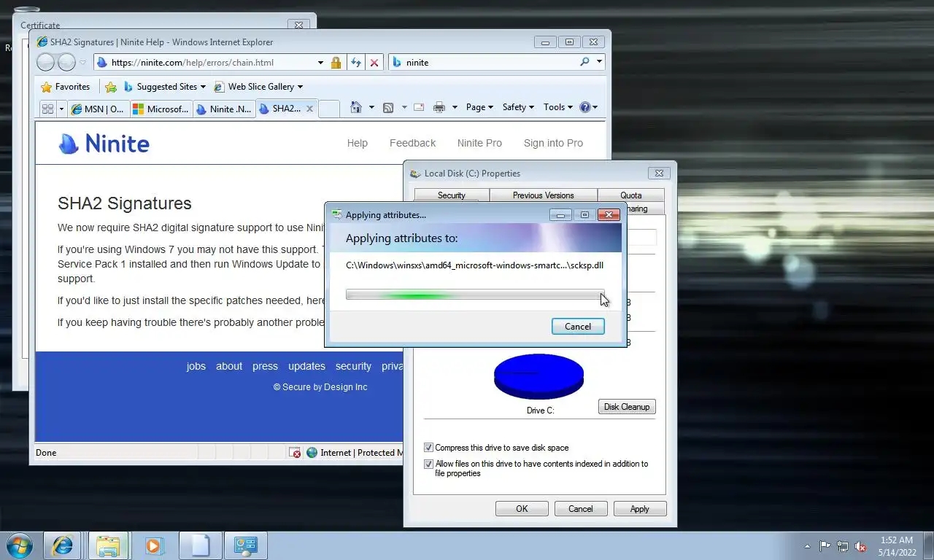This screenshot has width=934, height=560.
Task: Click the Read Mail envelope icon
Action: click(x=419, y=107)
